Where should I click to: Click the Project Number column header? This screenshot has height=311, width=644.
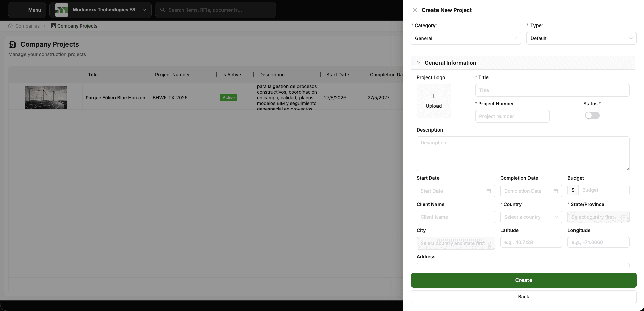172,75
